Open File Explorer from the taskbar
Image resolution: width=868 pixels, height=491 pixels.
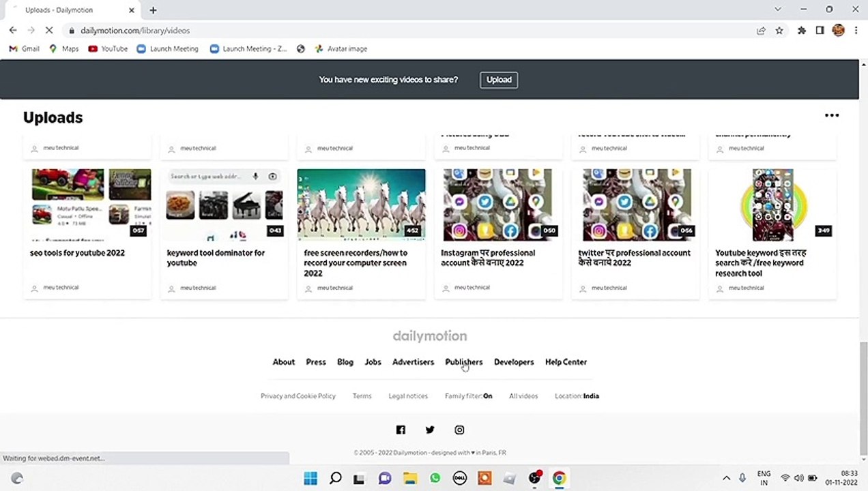(409, 478)
